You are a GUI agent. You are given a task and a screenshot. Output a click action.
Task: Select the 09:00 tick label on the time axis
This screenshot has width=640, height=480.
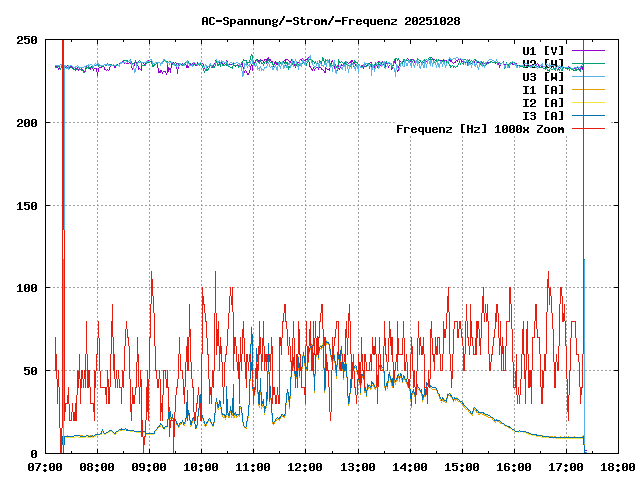[x=149, y=467]
